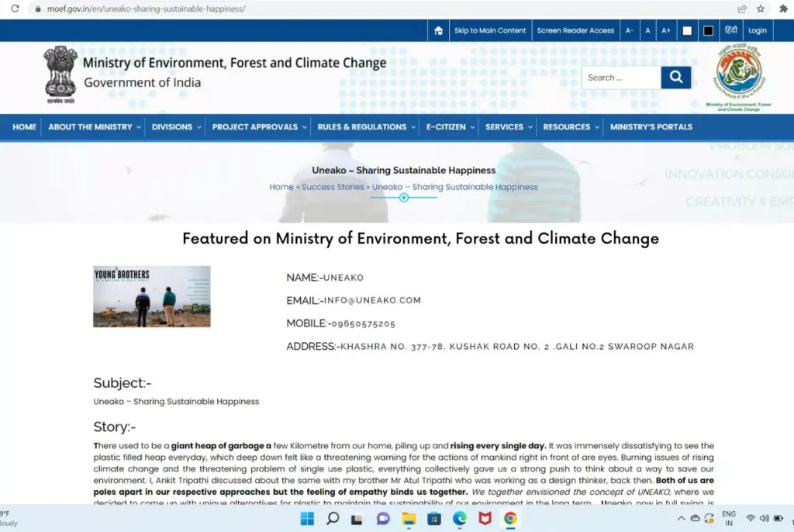This screenshot has height=532, width=794.
Task: Open Task View on the taskbar
Action: pyautogui.click(x=357, y=519)
